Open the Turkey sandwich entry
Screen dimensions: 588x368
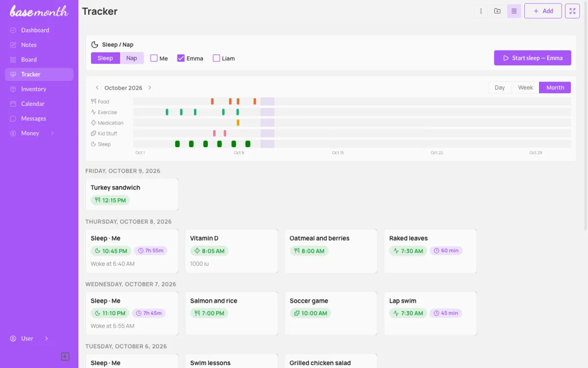pyautogui.click(x=132, y=194)
